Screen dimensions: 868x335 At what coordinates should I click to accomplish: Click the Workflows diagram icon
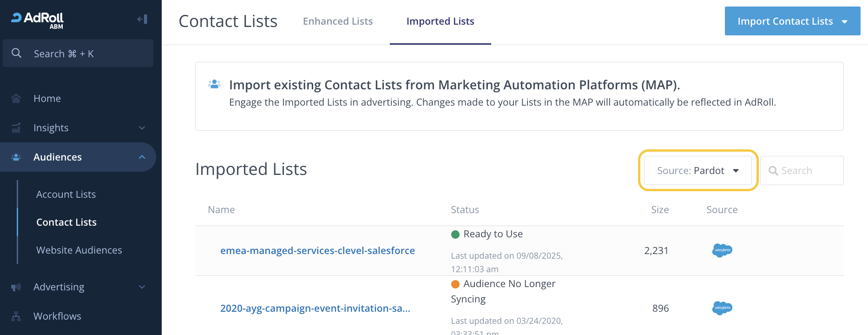pos(16,316)
